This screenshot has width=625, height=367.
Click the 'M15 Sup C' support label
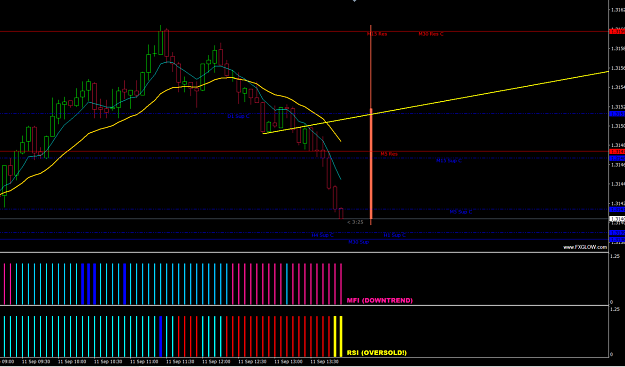coord(449,161)
